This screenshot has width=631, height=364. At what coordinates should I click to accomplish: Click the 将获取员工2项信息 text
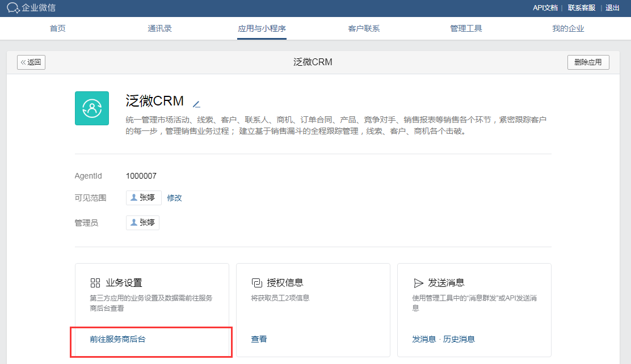point(280,298)
